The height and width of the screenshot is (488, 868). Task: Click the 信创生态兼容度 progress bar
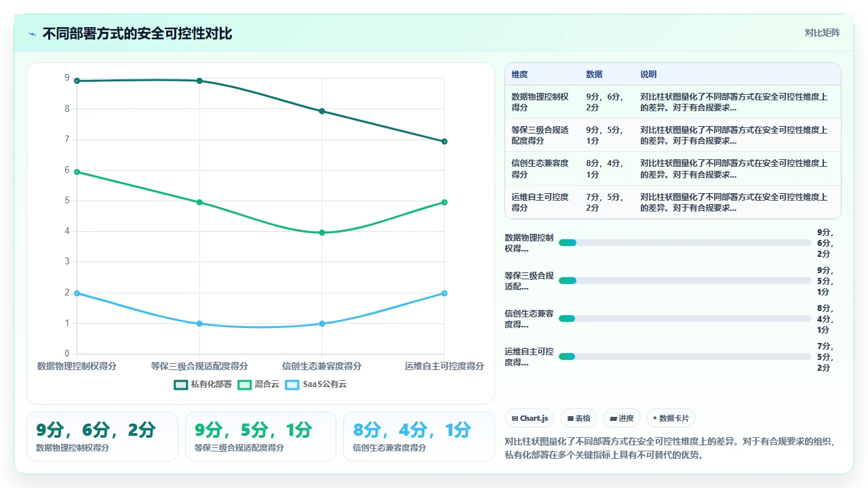click(685, 319)
